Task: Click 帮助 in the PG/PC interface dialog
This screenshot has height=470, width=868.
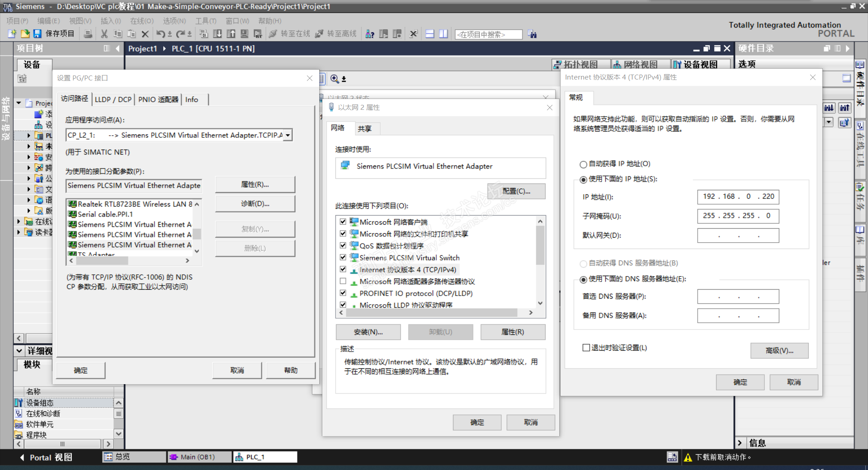Action: (291, 371)
